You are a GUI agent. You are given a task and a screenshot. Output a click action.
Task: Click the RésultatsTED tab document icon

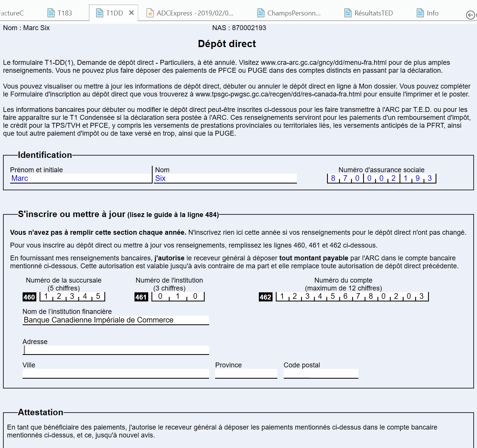point(348,13)
